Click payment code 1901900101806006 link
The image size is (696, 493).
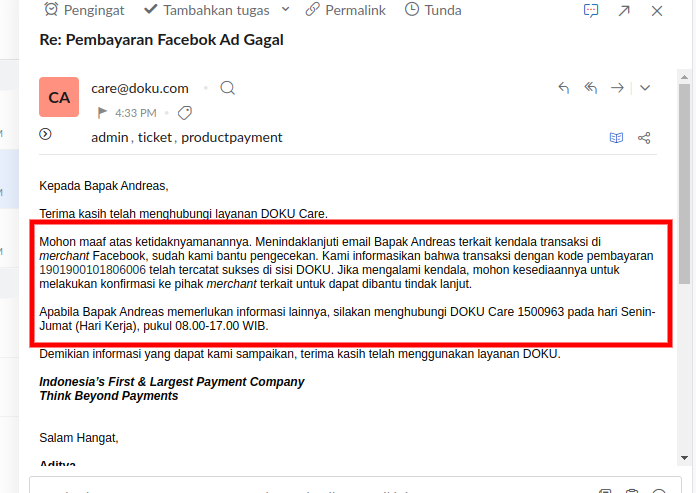click(92, 270)
